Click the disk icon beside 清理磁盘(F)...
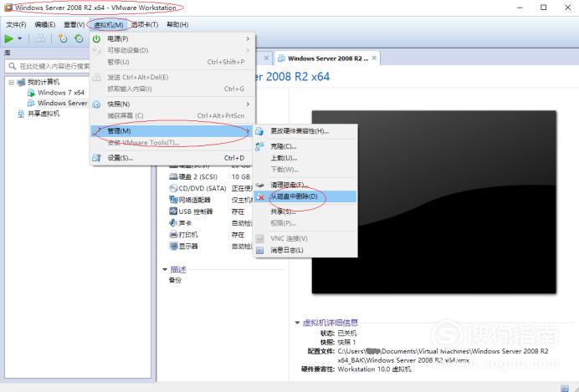The width and height of the screenshot is (579, 392). coord(260,185)
